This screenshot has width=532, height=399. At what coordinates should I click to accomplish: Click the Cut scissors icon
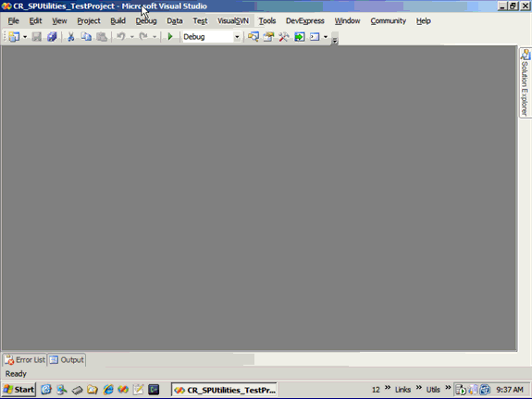tap(70, 37)
